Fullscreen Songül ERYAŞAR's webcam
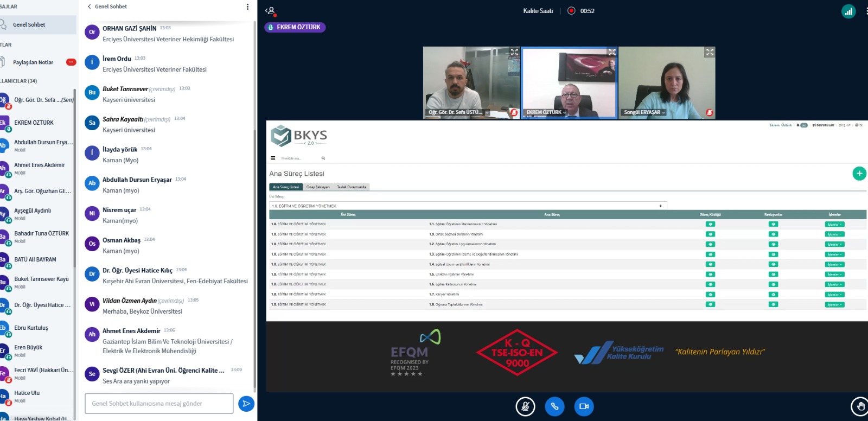The image size is (868, 421). tap(710, 52)
